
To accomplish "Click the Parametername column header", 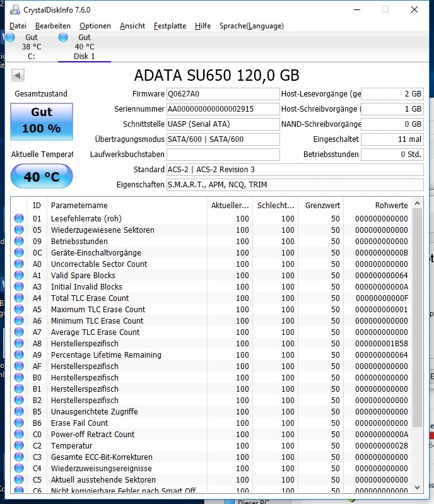I will coord(127,206).
